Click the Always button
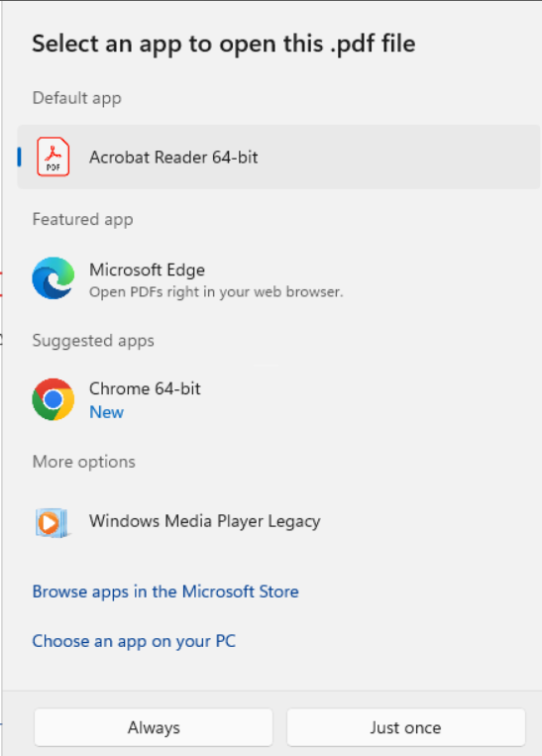Image resolution: width=542 pixels, height=756 pixels. 154,727
